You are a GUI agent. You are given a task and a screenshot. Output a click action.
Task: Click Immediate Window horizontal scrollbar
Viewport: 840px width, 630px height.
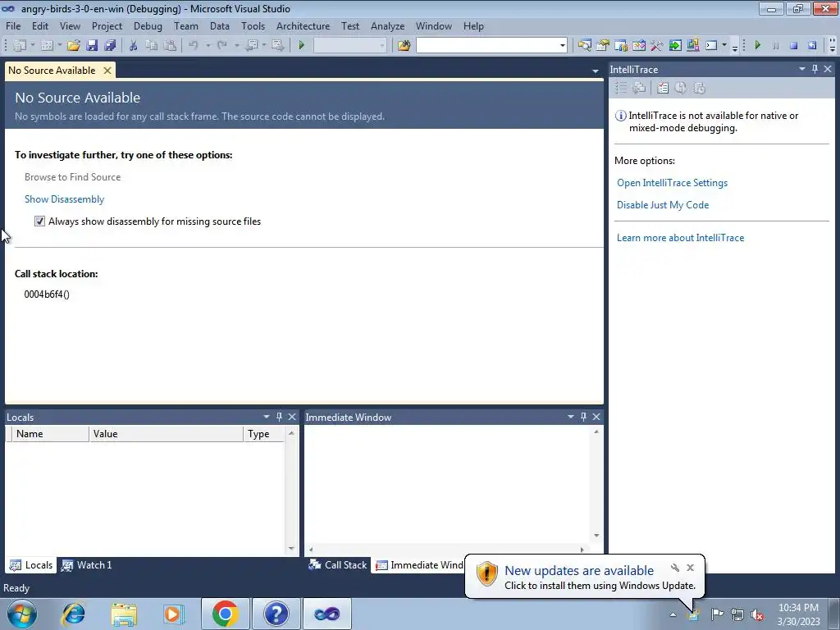coord(446,549)
